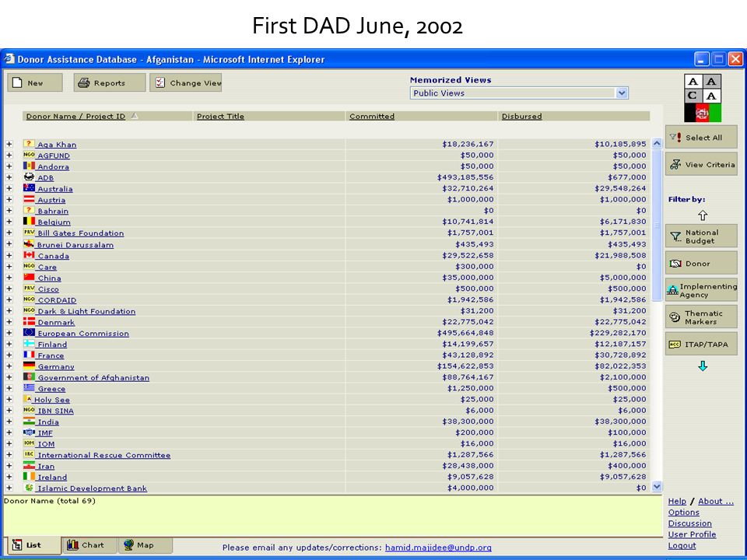Click the Iran flag icon
The image size is (747, 560).
pyautogui.click(x=29, y=465)
